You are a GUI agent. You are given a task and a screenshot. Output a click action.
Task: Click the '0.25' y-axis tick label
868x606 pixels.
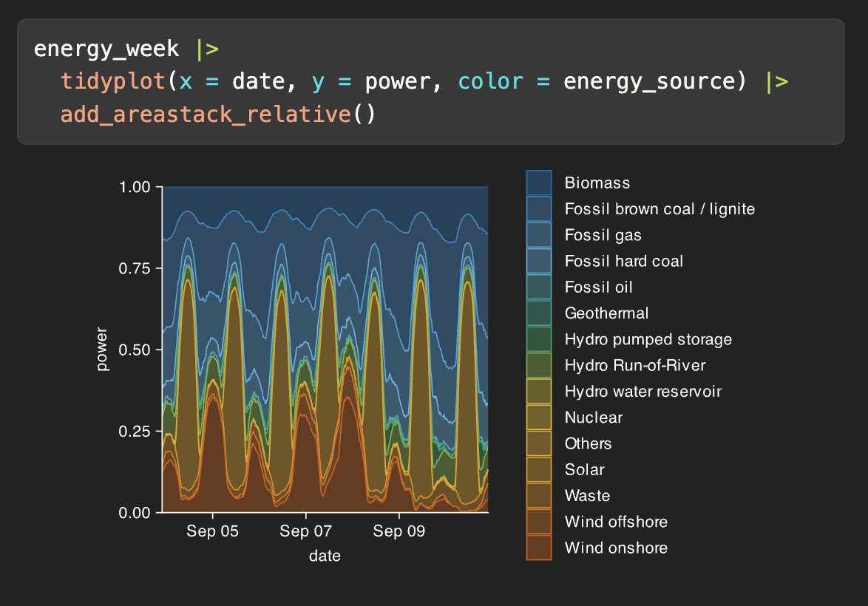(135, 431)
